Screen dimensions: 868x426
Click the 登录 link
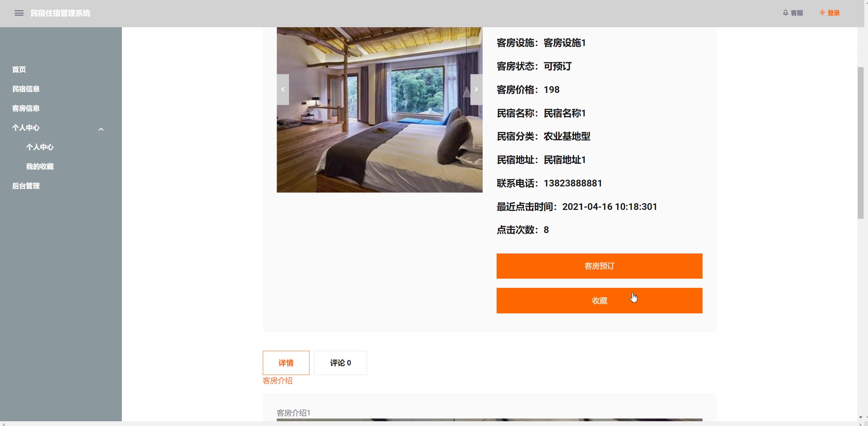[x=834, y=13]
